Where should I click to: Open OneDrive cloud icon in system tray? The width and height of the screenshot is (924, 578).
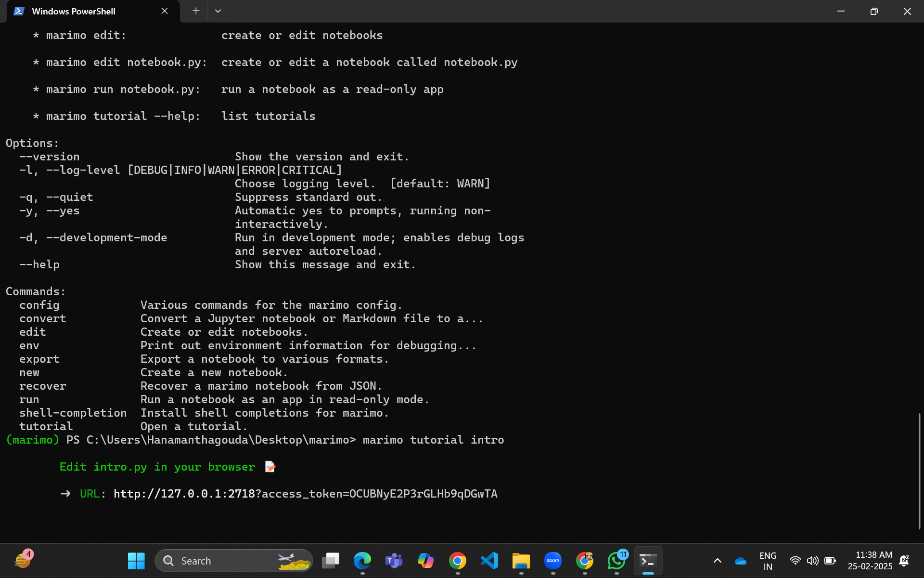[741, 561]
